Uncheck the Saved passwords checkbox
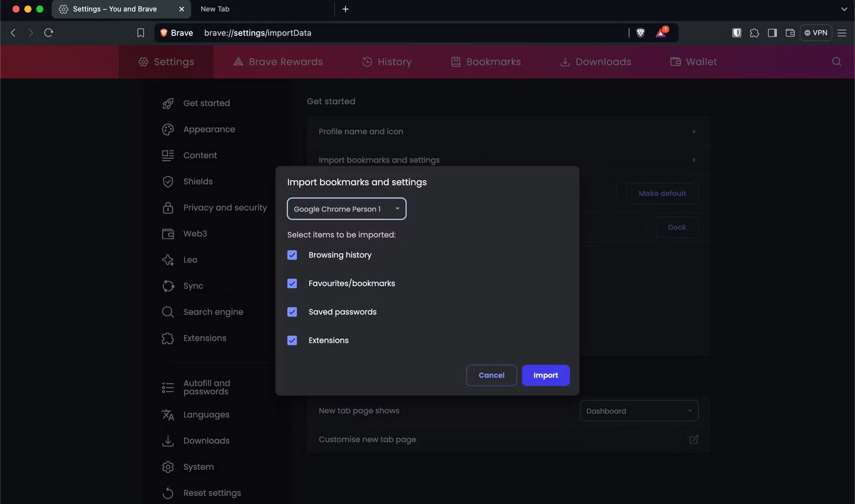 pyautogui.click(x=292, y=312)
